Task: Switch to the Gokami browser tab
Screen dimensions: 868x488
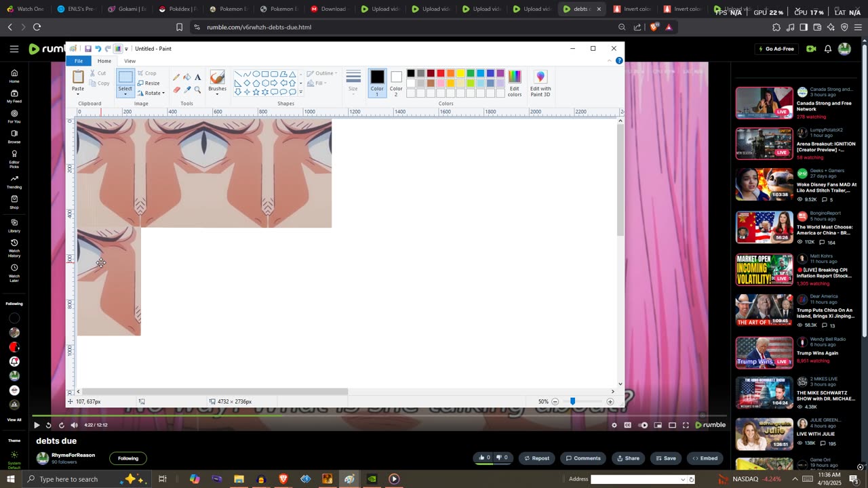Action: pyautogui.click(x=127, y=9)
